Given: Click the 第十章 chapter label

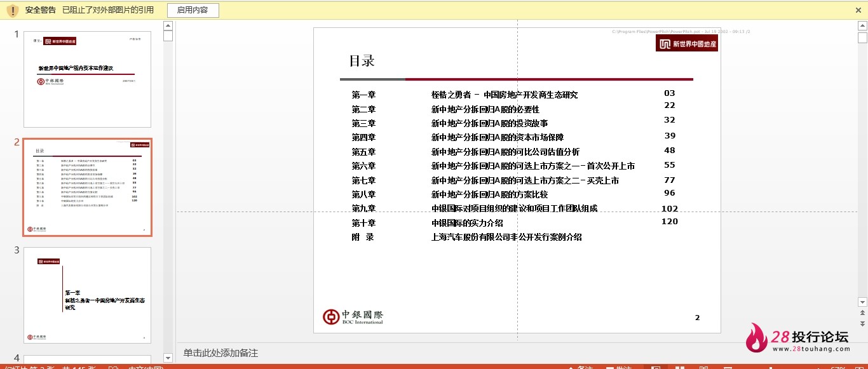Looking at the screenshot, I should [363, 223].
